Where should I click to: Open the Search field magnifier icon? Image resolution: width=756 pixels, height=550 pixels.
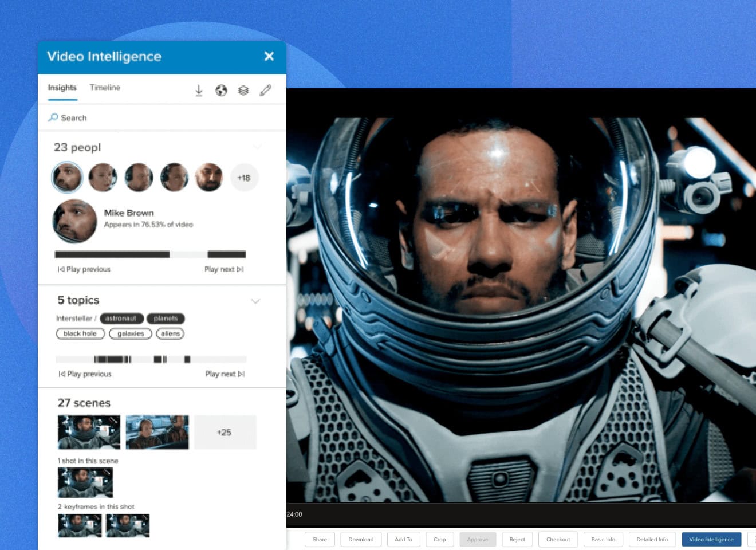[52, 117]
